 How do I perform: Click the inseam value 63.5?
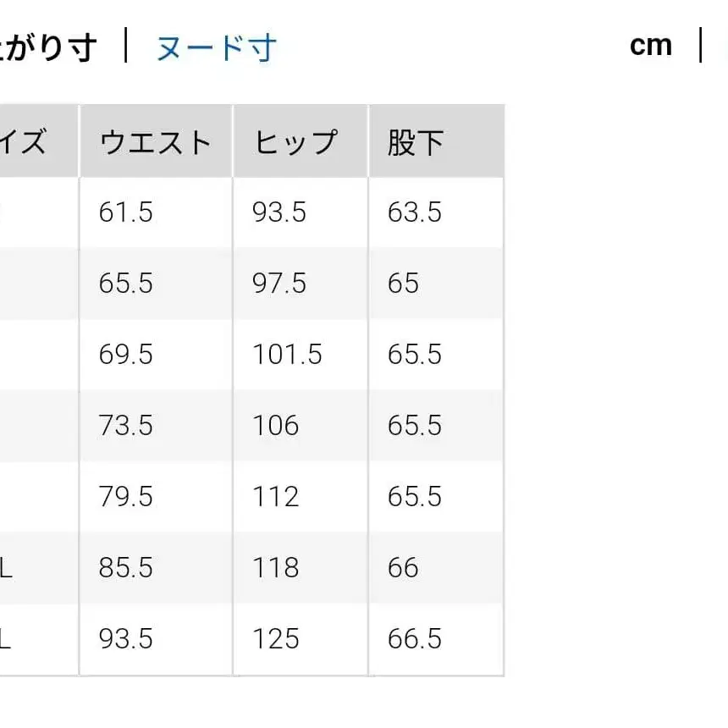tap(415, 212)
